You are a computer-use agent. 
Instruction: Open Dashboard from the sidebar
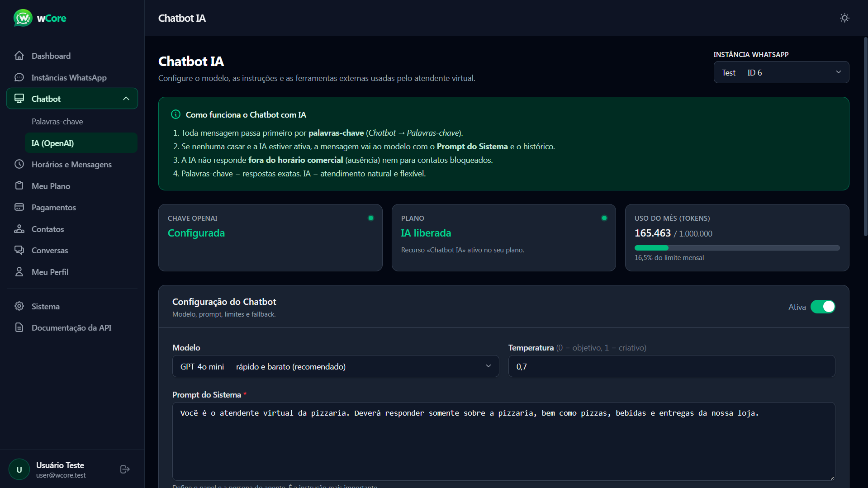coord(72,56)
